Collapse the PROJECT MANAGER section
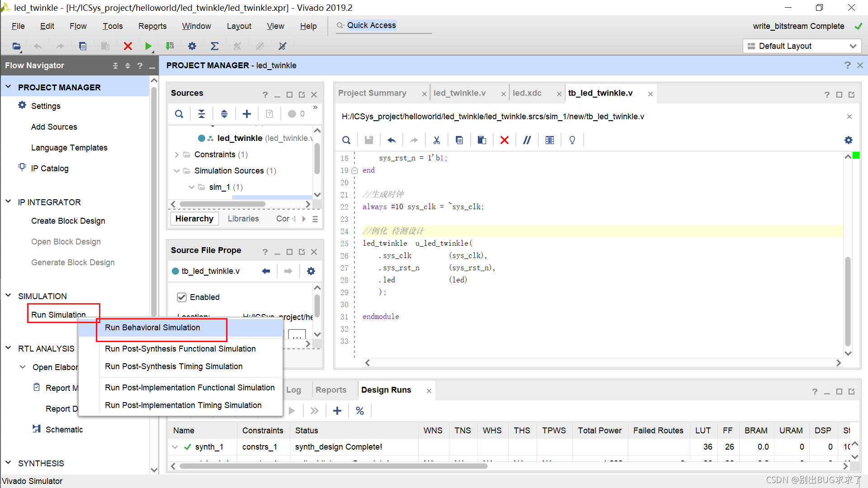 click(x=8, y=87)
